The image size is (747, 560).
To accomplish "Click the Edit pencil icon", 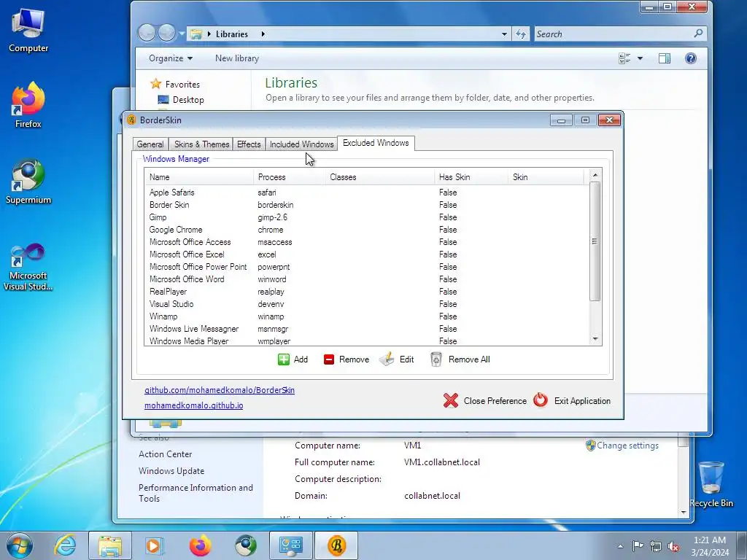I will (387, 359).
